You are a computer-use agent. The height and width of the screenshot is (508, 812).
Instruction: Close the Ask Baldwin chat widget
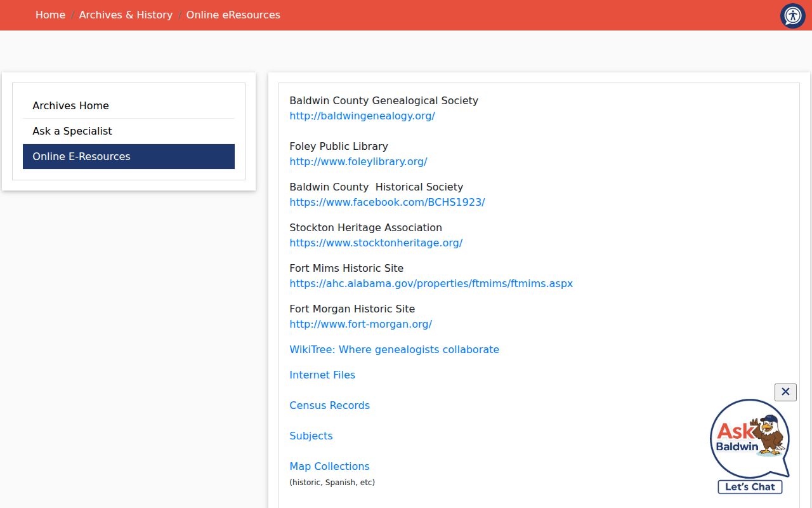[x=785, y=392]
